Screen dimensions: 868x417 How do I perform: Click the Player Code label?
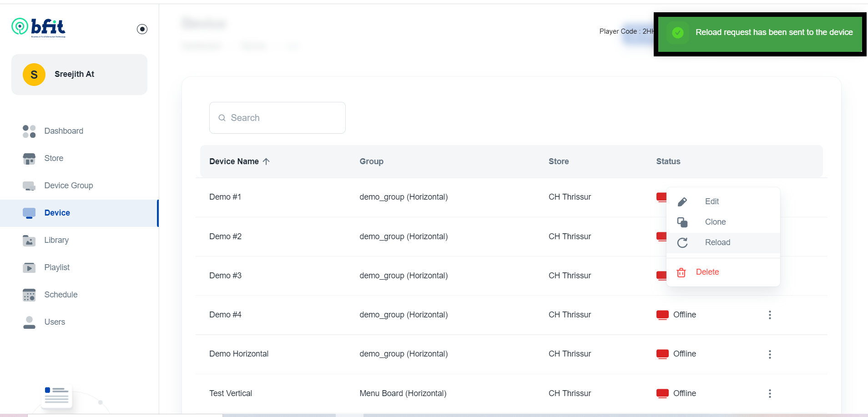click(626, 31)
